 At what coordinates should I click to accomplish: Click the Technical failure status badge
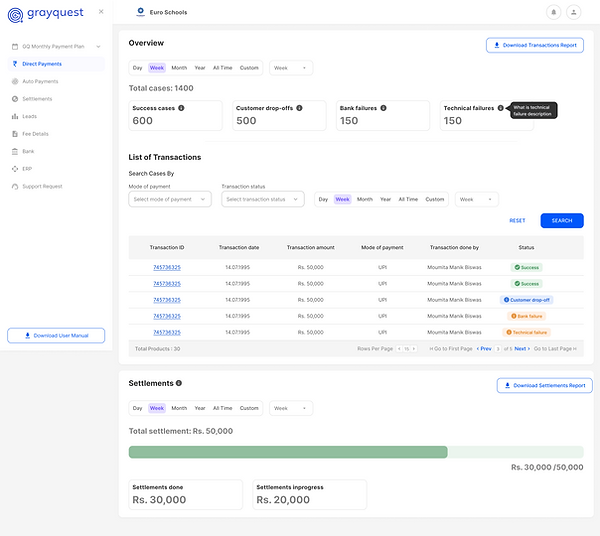[x=526, y=332]
